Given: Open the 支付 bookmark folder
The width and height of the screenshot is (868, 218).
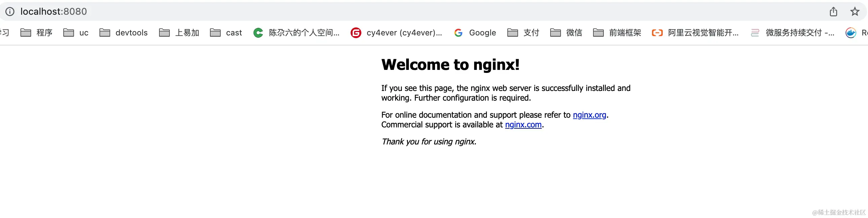Looking at the screenshot, I should click(x=523, y=33).
